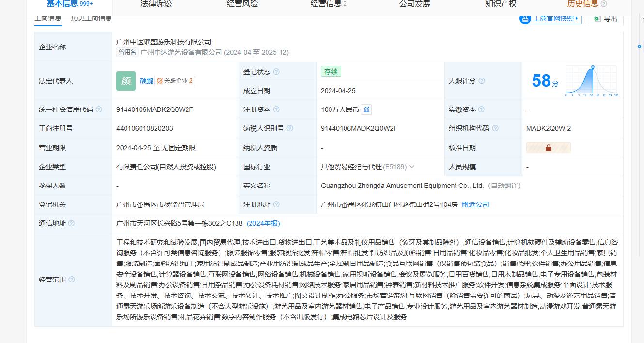644x343 pixels.
Task: Select the 历史工商信息 sub-tab
Action: [91, 18]
